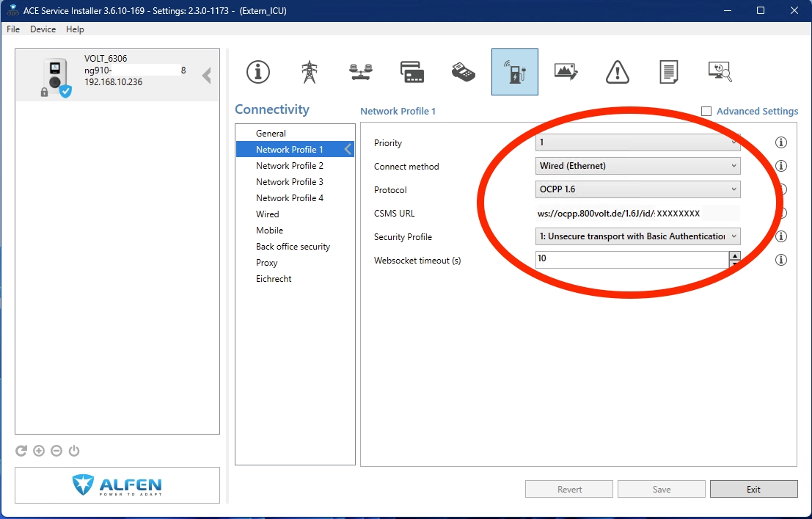Viewport: 812px width, 519px height.
Task: Click the refresh devices icon
Action: click(21, 451)
